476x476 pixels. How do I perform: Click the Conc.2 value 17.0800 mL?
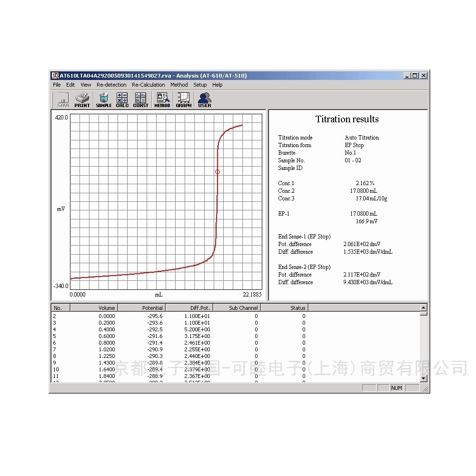[364, 191]
